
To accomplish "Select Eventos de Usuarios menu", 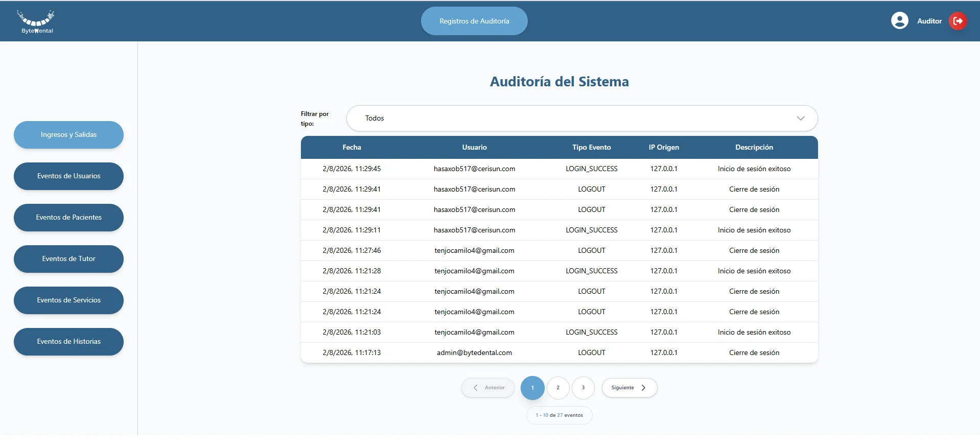I will [68, 176].
